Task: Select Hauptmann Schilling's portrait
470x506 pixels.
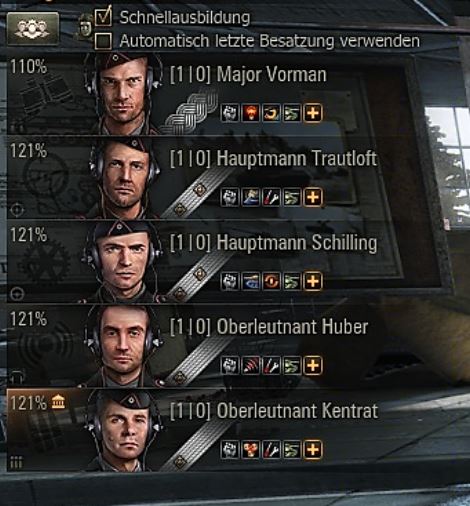Action: click(x=123, y=262)
